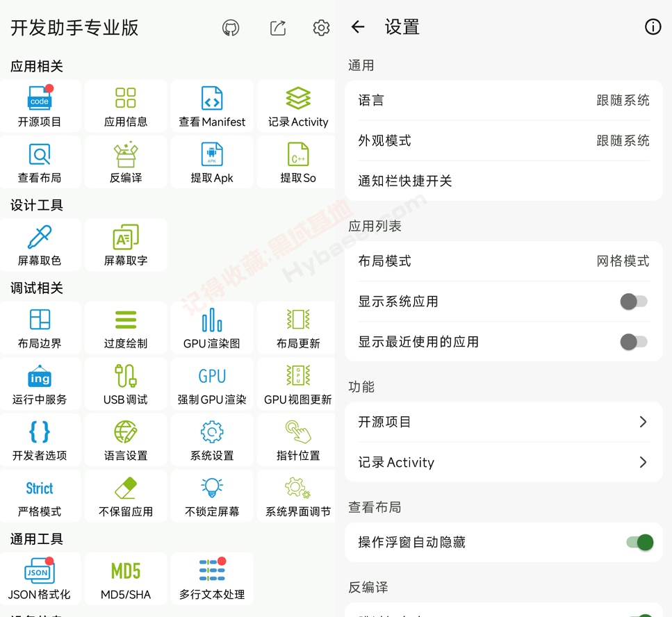The image size is (672, 617).
Task: Tap the 开源项目 tile with code icon
Action: click(x=40, y=106)
